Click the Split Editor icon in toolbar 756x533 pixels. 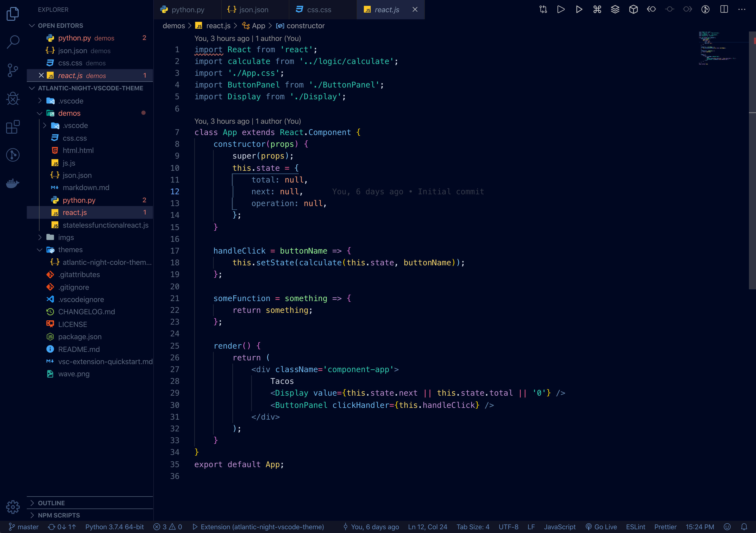(x=725, y=9)
